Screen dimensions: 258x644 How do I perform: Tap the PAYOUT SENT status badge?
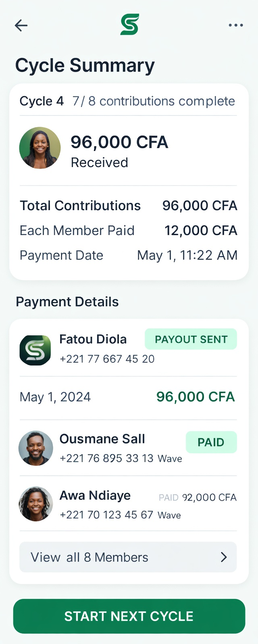click(x=191, y=339)
